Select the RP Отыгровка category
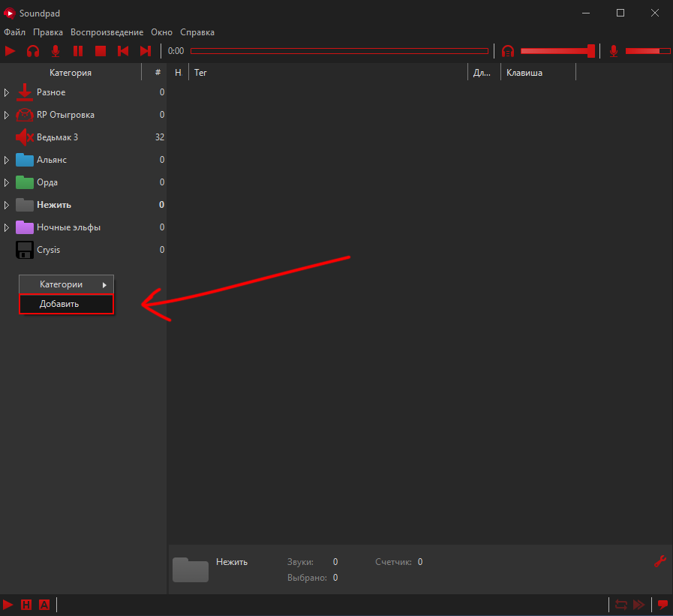Image resolution: width=673 pixels, height=616 pixels. [x=83, y=115]
